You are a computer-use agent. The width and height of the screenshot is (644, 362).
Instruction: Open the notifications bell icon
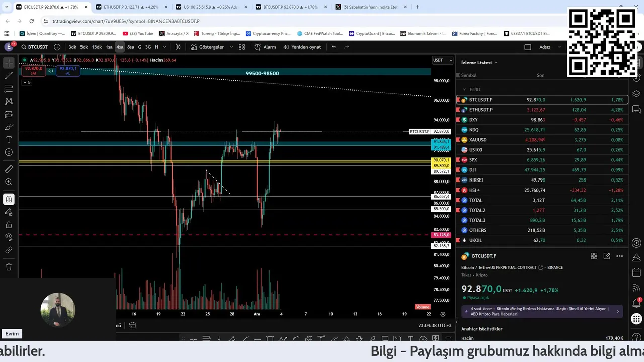[636, 303]
